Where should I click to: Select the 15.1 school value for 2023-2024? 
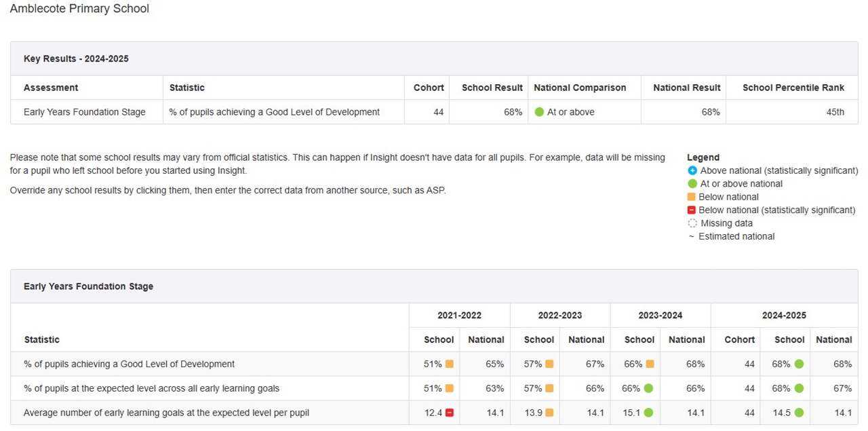point(631,413)
